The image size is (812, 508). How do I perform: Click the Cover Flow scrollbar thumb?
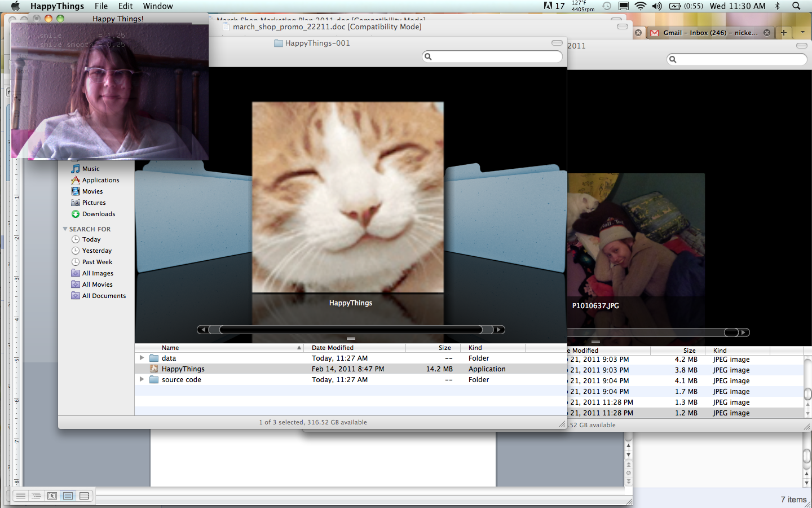click(x=351, y=330)
